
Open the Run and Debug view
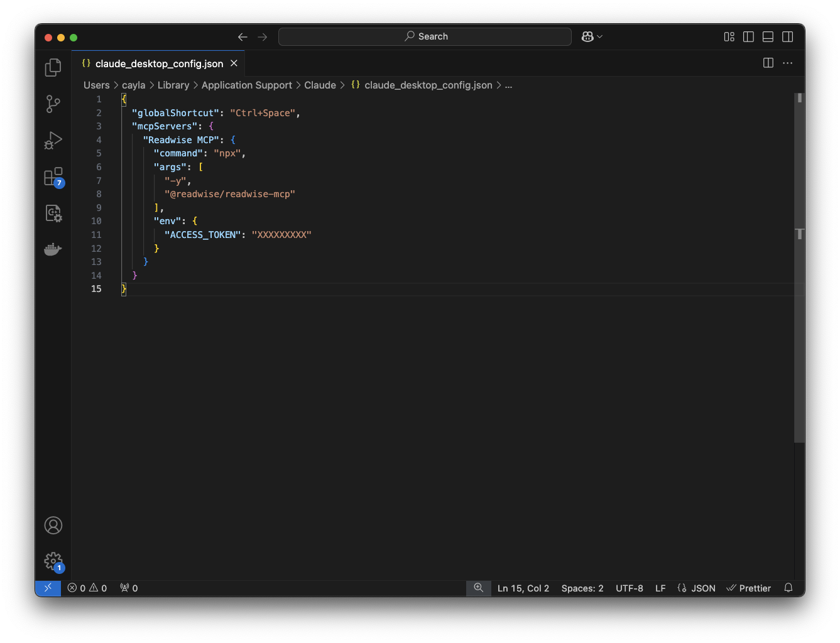[53, 140]
